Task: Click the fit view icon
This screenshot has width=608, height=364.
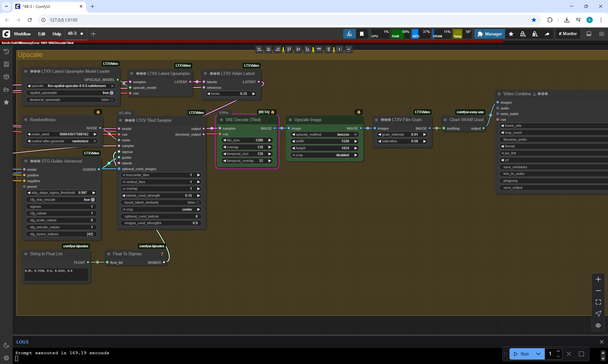Action: [598, 302]
